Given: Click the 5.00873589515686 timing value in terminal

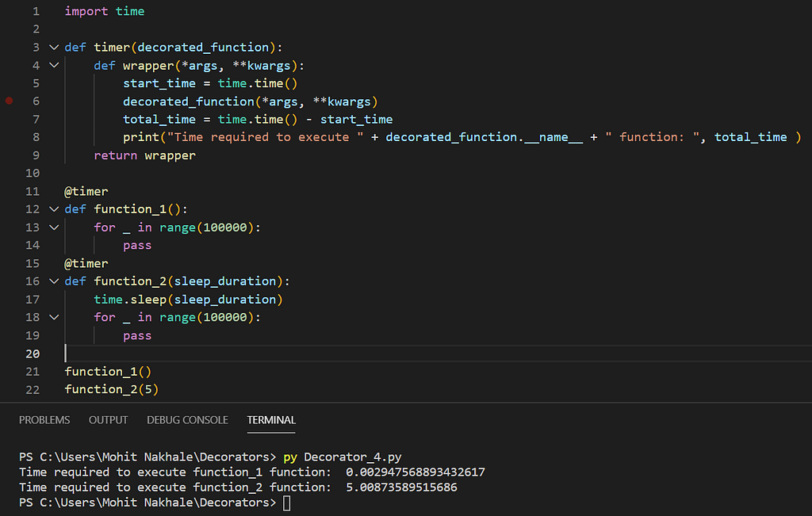Looking at the screenshot, I should pos(401,487).
